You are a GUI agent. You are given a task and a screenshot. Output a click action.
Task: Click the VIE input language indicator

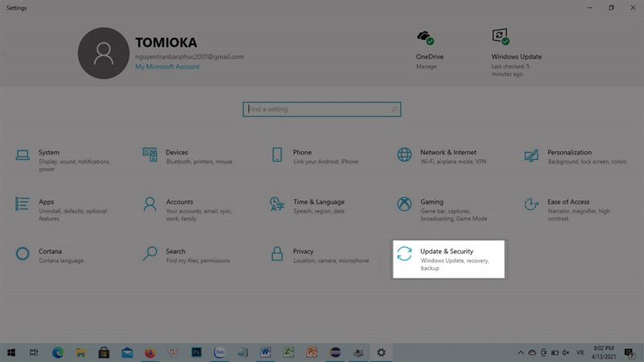pyautogui.click(x=580, y=352)
